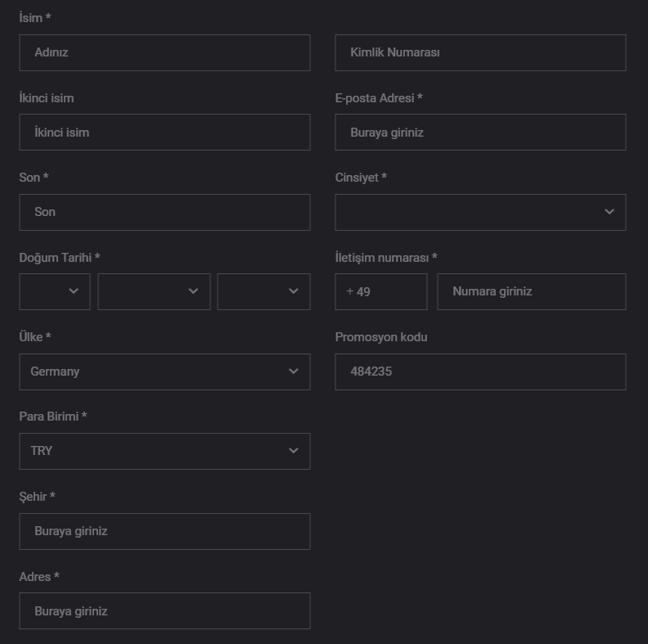The height and width of the screenshot is (644, 648).
Task: Click the chevron icon beside Germany
Action: pyautogui.click(x=294, y=372)
